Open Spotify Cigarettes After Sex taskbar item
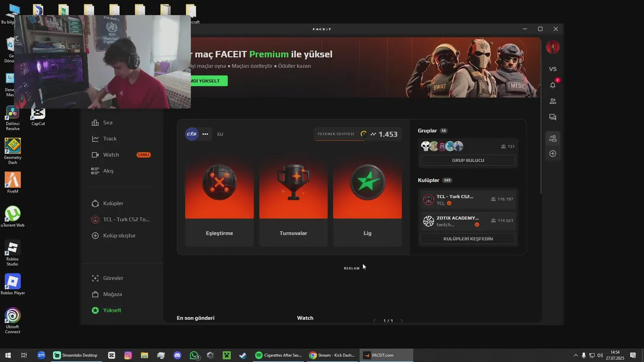 (278, 355)
